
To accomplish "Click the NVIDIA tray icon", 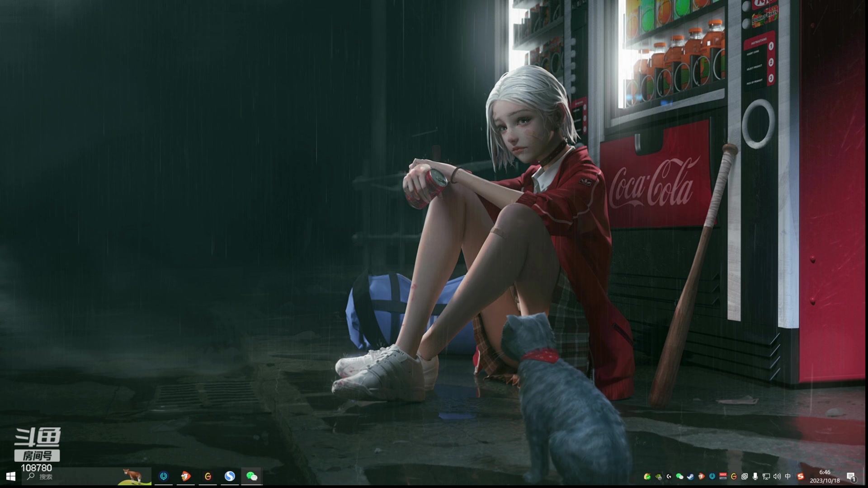I will point(658,476).
